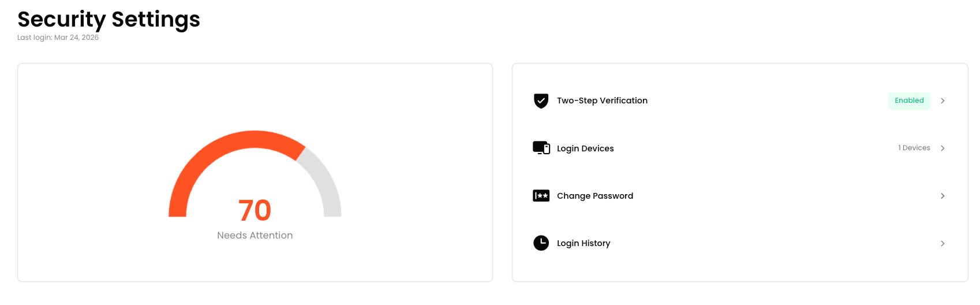The image size is (980, 305).
Task: Click the Two-Step Verification shield icon
Action: 541,101
